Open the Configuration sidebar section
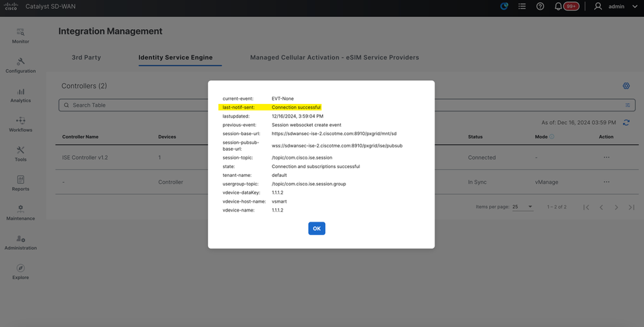The width and height of the screenshot is (644, 327). 20,66
